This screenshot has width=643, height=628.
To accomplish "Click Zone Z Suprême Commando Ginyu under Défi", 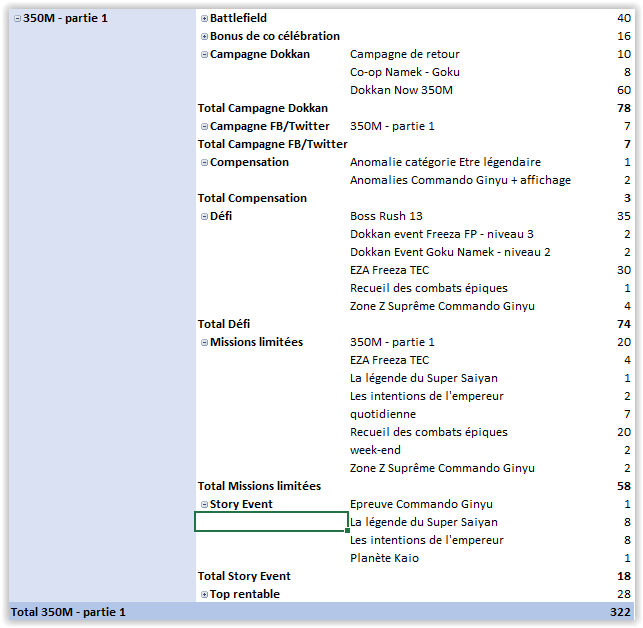I will coord(442,306).
